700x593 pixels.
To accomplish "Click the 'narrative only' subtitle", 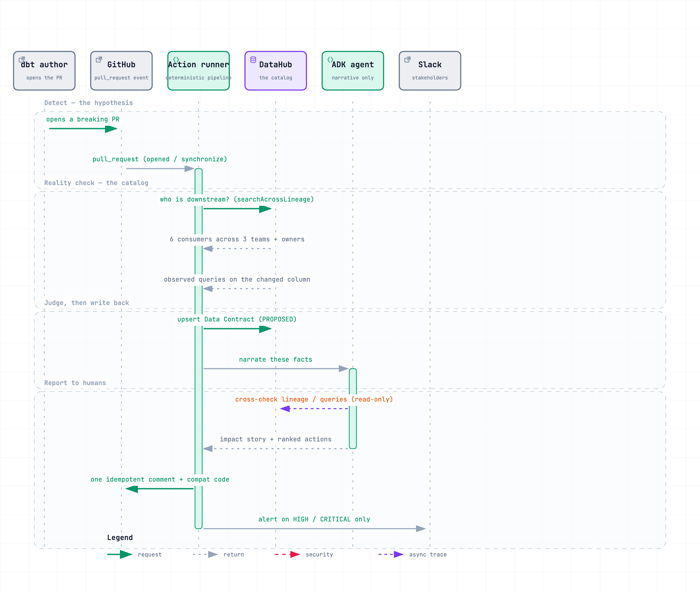I will coord(353,78).
